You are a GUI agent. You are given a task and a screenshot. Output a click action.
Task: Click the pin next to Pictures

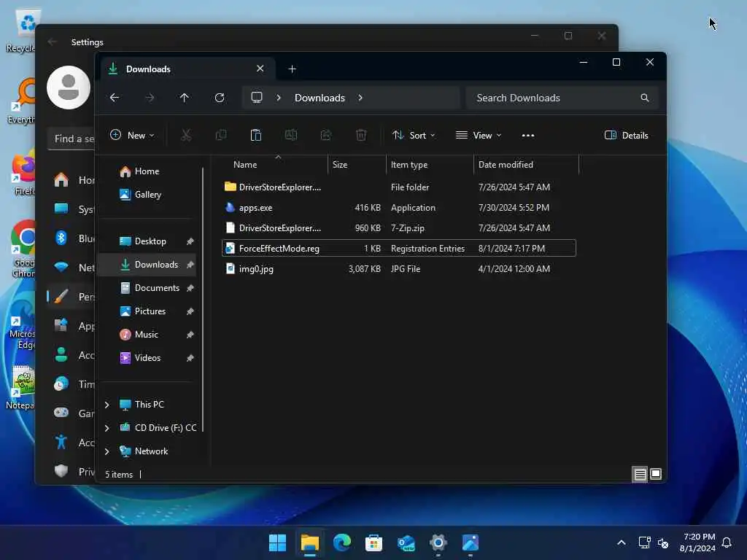(x=190, y=311)
